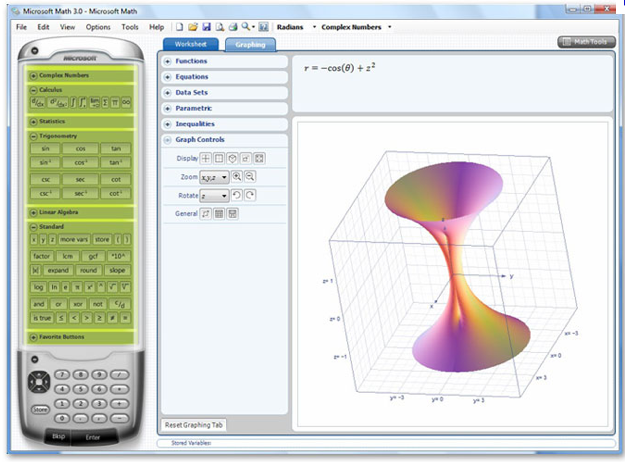Image resolution: width=625 pixels, height=462 pixels.
Task: Insert the limit operator
Action: pos(94,102)
